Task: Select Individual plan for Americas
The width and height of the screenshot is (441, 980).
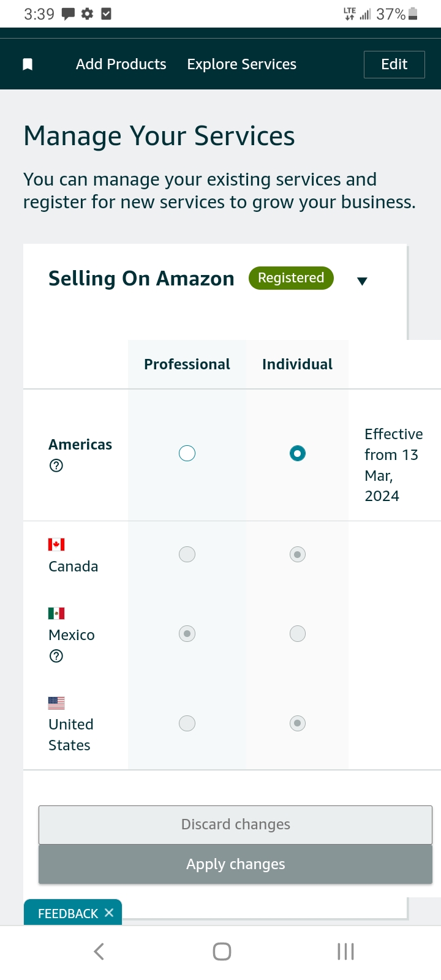Action: (x=298, y=453)
